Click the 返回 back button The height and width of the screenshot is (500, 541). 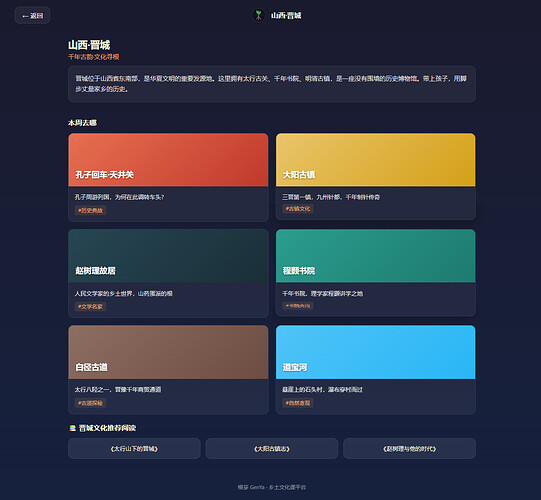(32, 16)
